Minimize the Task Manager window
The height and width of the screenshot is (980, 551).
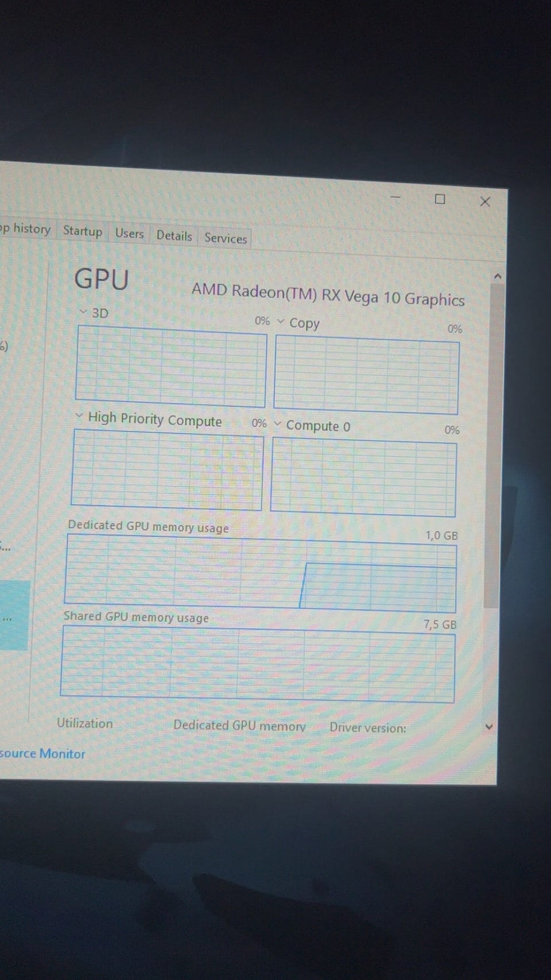(x=395, y=197)
